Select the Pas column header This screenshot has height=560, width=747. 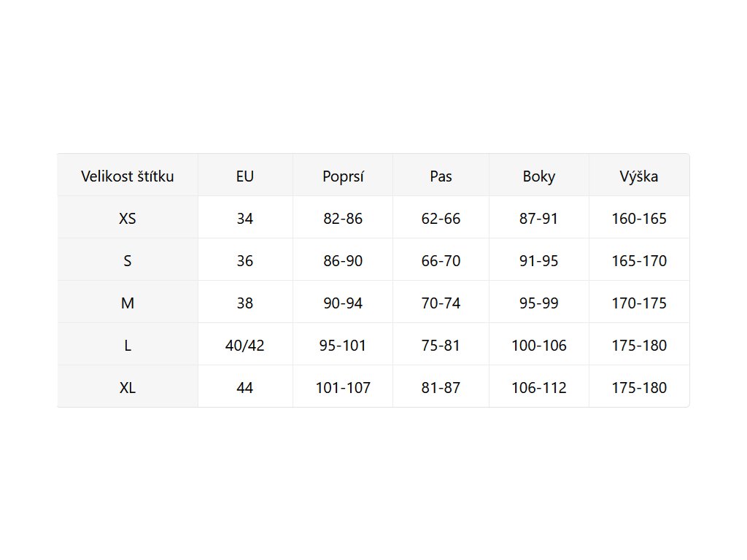coord(441,176)
